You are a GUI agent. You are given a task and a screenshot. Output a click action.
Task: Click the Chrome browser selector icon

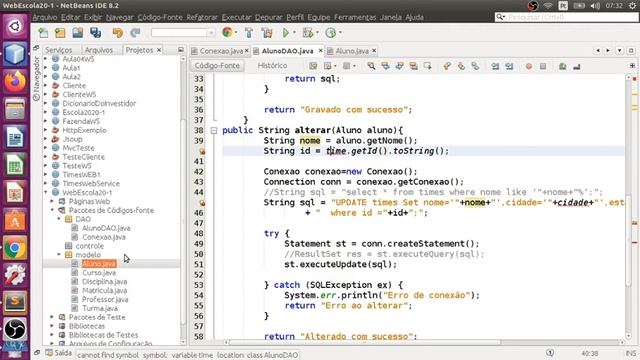coord(227,32)
